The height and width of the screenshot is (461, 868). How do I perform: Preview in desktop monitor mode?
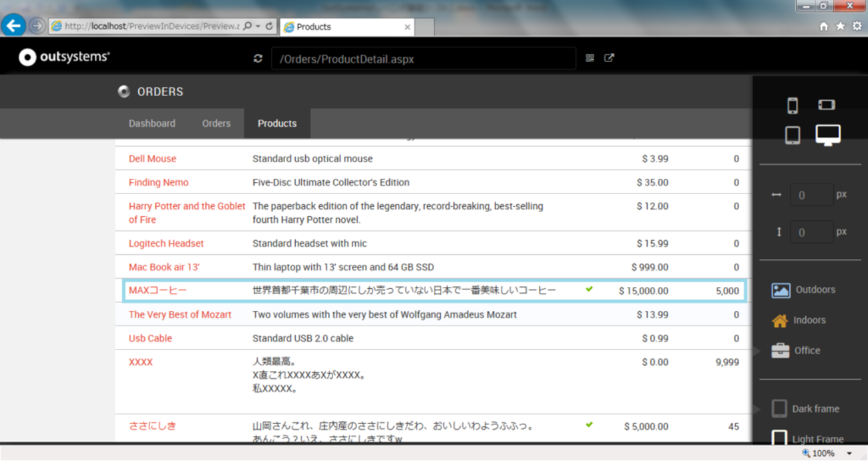click(828, 135)
